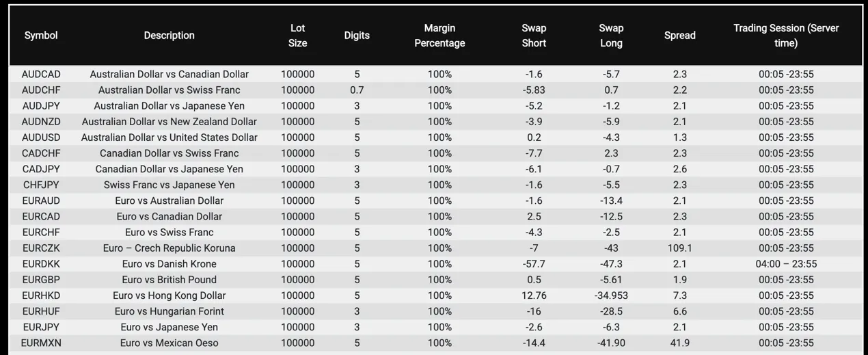The height and width of the screenshot is (355, 868).
Task: Click the EURCZK symbol row
Action: [x=436, y=248]
